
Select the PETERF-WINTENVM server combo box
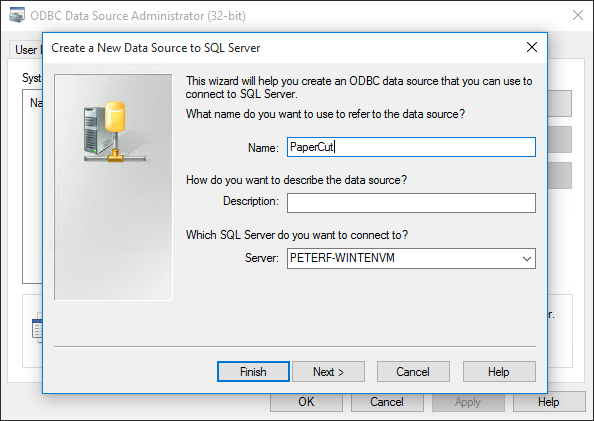411,258
